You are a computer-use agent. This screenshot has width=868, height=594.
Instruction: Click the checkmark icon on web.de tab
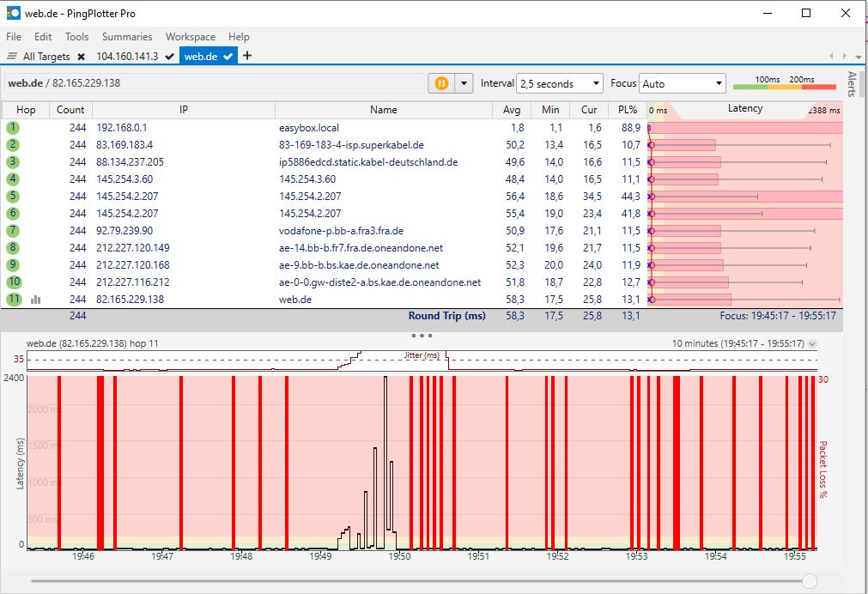228,57
